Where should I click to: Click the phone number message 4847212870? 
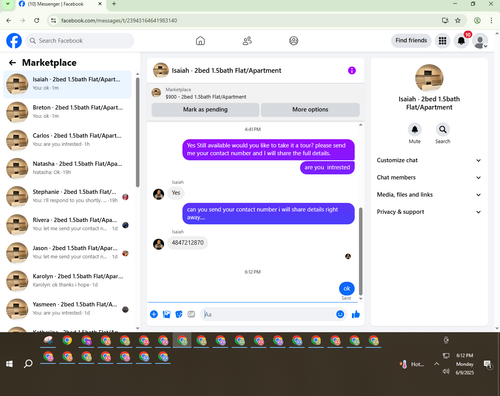(187, 243)
